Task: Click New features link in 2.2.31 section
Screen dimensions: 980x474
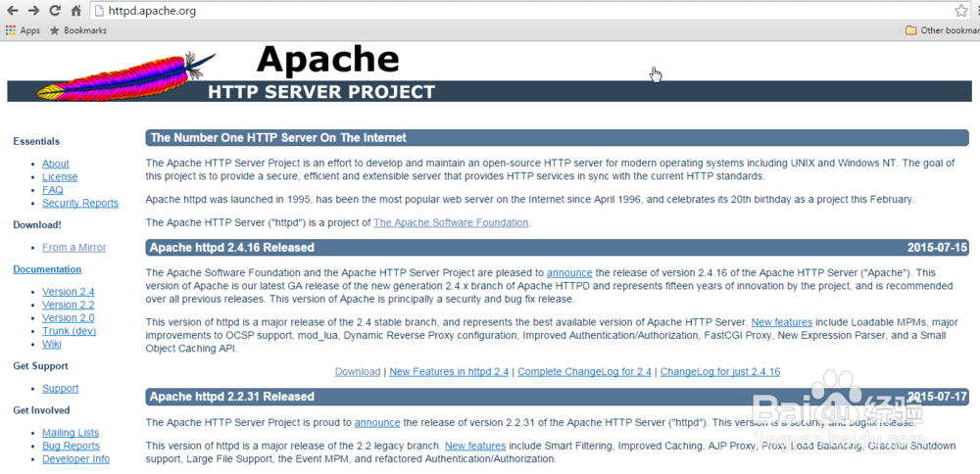Action: point(475,446)
